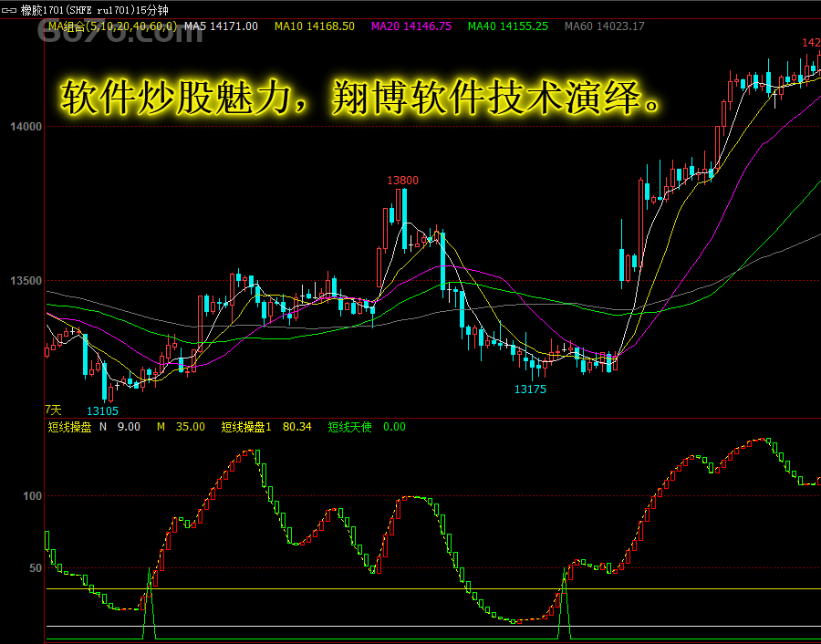Viewport: 821px width, 644px height.
Task: Click the link icon beside the chart title
Action: click(x=9, y=10)
